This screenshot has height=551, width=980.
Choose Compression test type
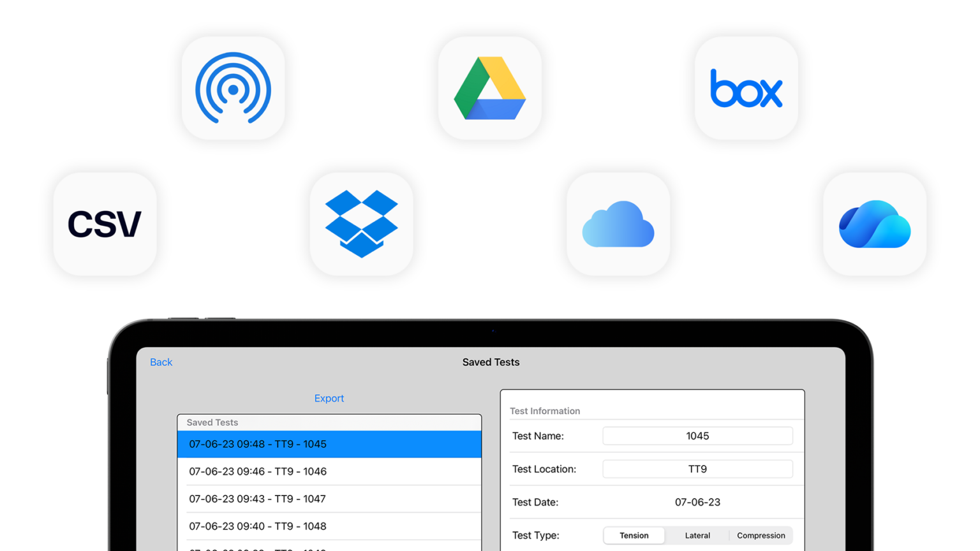click(x=761, y=536)
